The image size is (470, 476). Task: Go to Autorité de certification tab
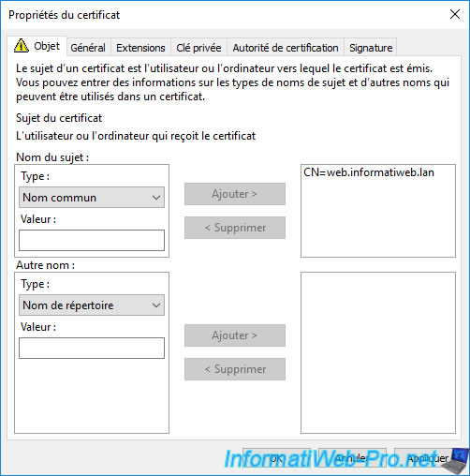click(286, 48)
